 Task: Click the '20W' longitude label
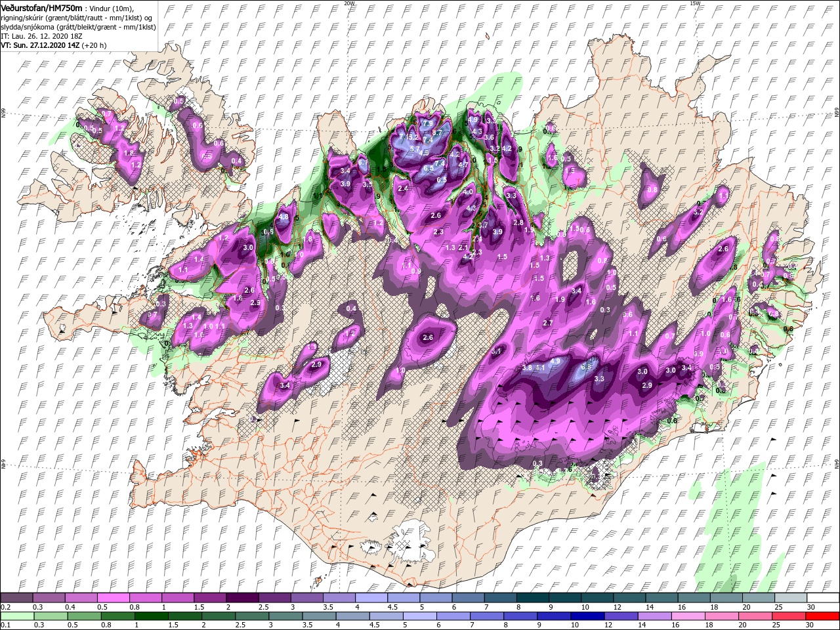[348, 3]
